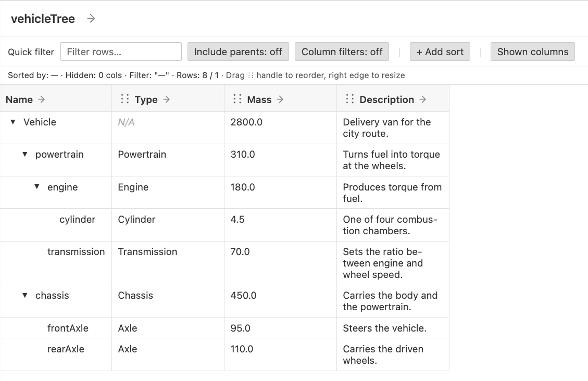Collapse the chassis tree node
This screenshot has height=381, width=588.
25,295
